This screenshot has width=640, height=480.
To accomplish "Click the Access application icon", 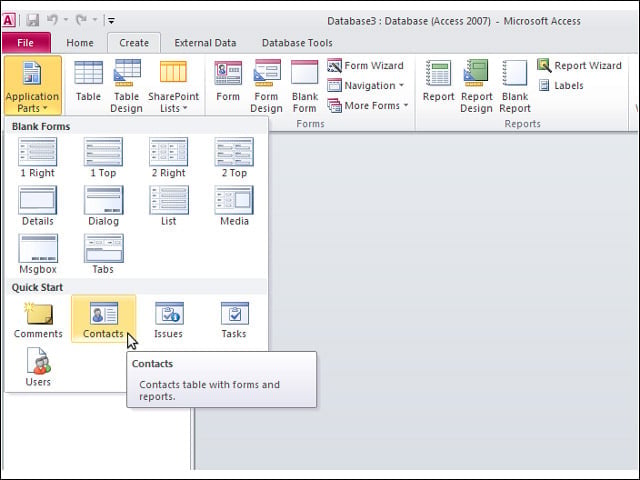I will pos(9,20).
